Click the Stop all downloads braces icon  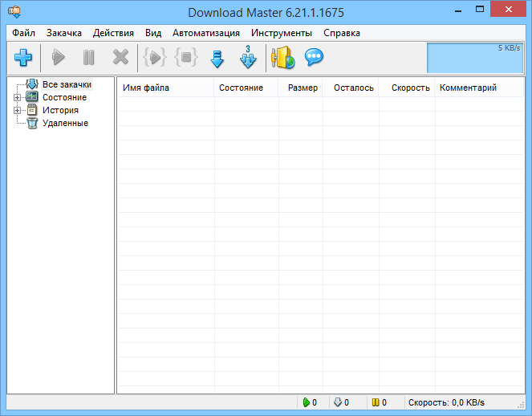click(x=185, y=58)
